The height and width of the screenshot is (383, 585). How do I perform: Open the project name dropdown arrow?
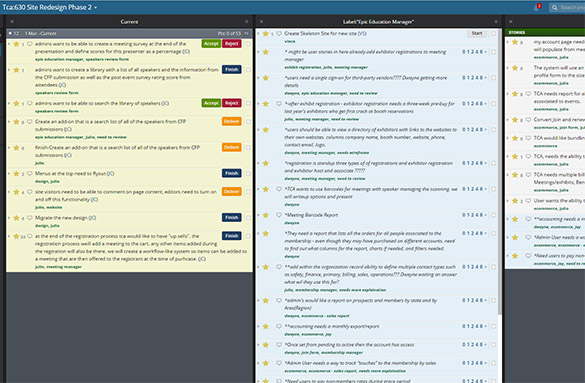coord(96,7)
